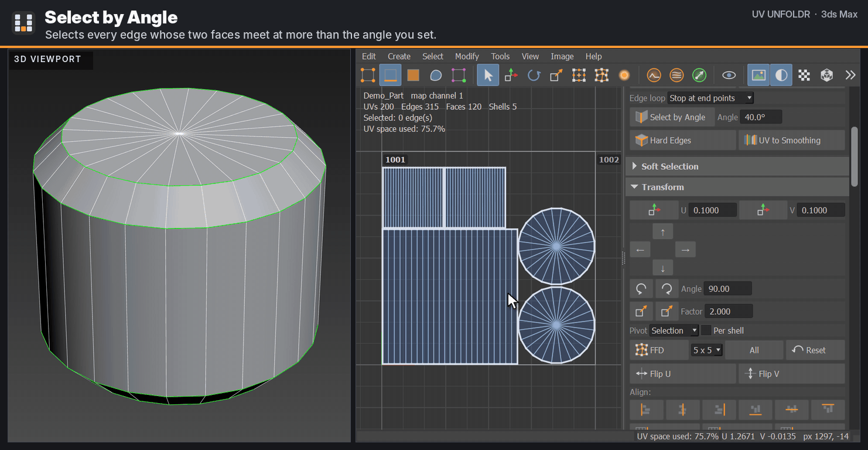Nudge selection right with the right arrow

pyautogui.click(x=685, y=250)
